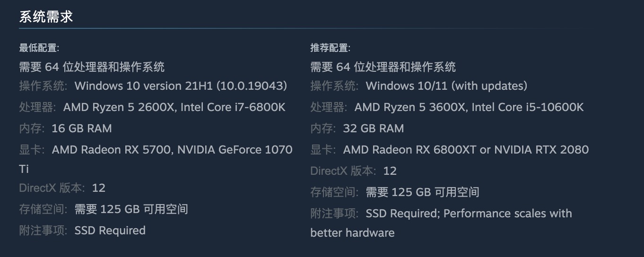Click the minimum 需要 64 位处理器和操作系统 line
644x257 pixels.
coord(92,67)
